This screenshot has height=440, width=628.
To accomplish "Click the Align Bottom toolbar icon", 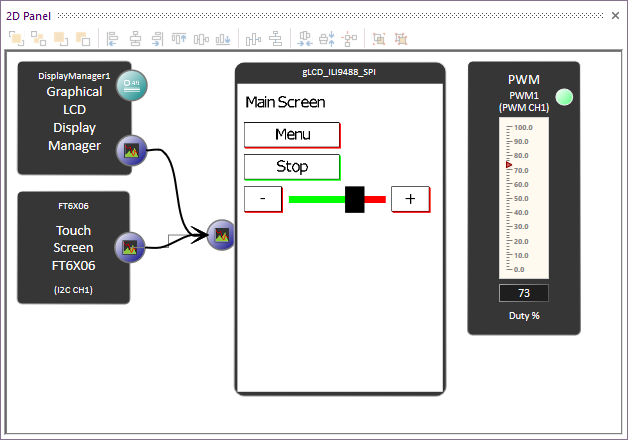I will coord(223,39).
